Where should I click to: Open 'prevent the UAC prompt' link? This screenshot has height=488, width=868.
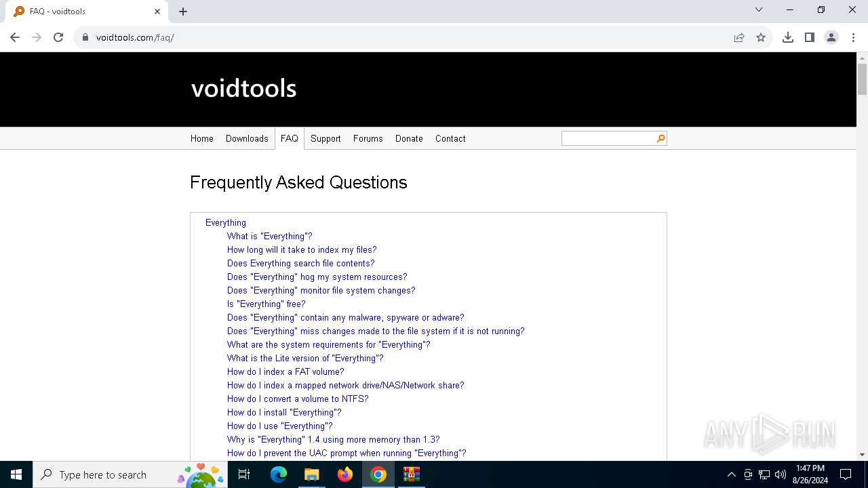coord(347,453)
